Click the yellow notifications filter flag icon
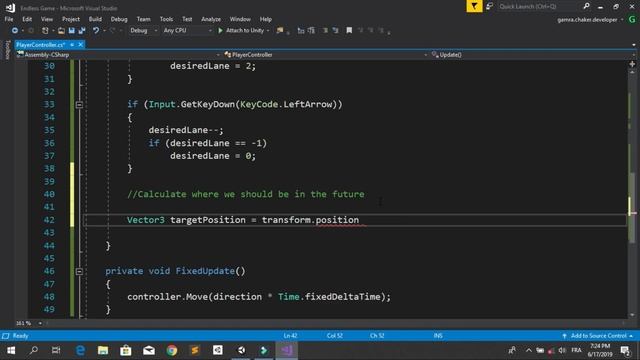 tap(474, 6)
